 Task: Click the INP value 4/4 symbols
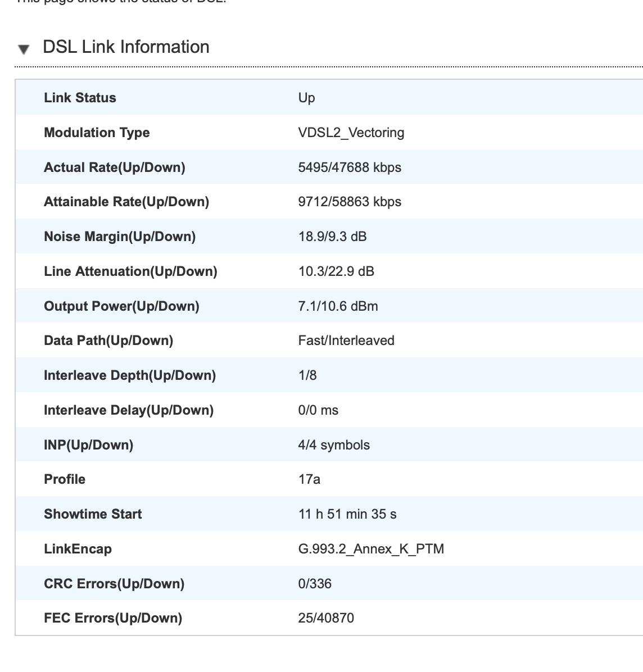[x=333, y=445]
